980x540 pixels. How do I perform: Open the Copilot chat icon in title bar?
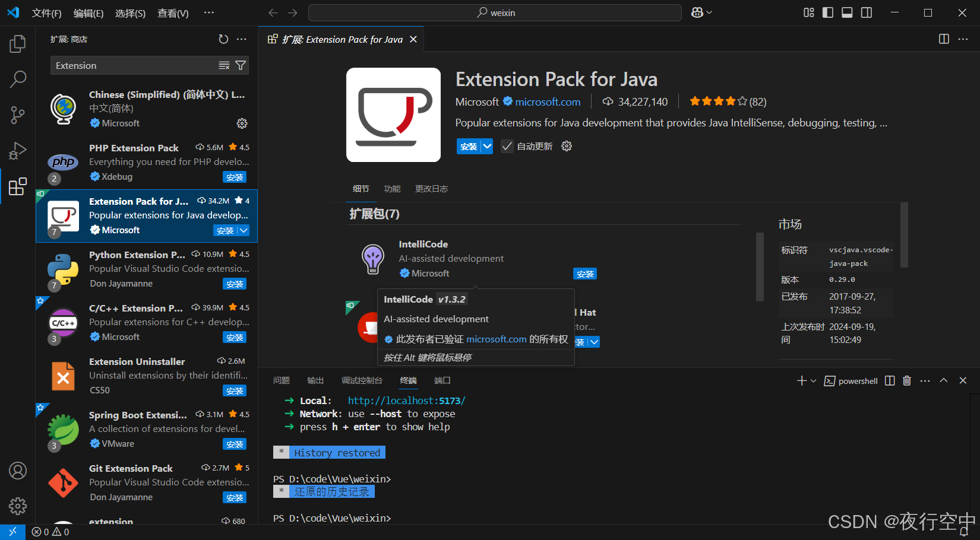click(x=697, y=12)
